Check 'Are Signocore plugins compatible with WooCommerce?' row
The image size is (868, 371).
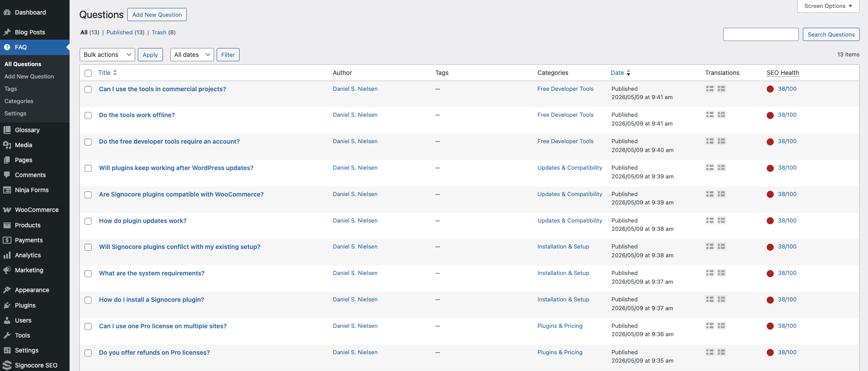(x=88, y=195)
